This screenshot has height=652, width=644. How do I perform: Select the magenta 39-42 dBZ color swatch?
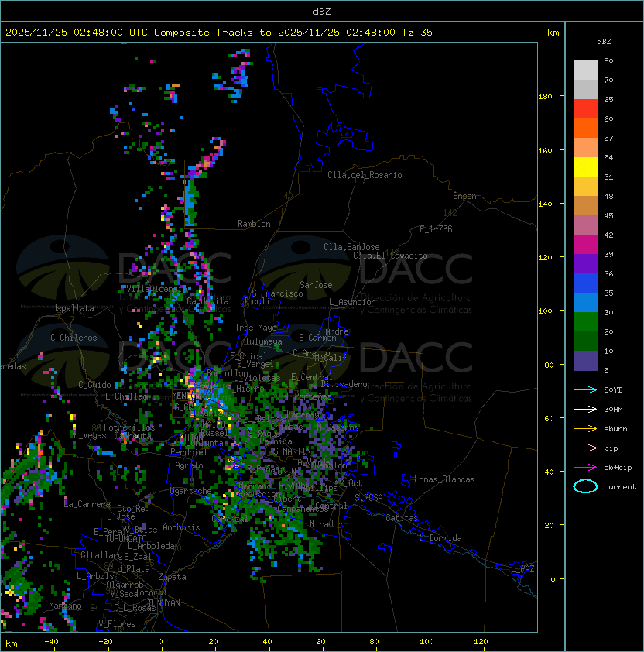click(x=585, y=245)
